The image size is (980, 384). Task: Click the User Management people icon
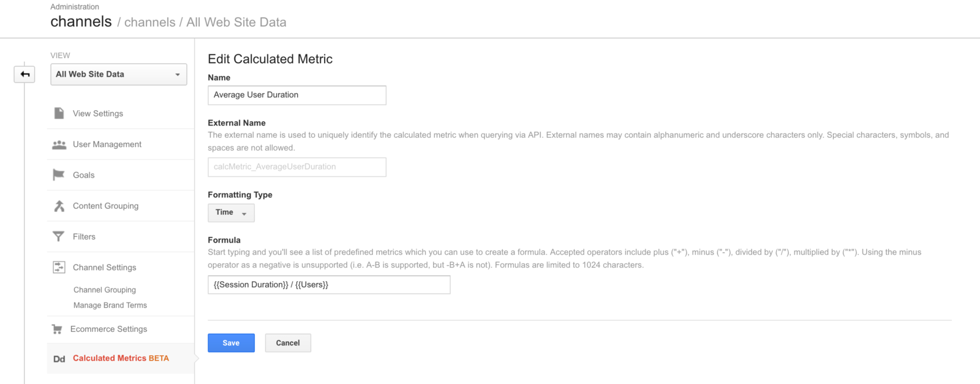click(x=59, y=145)
